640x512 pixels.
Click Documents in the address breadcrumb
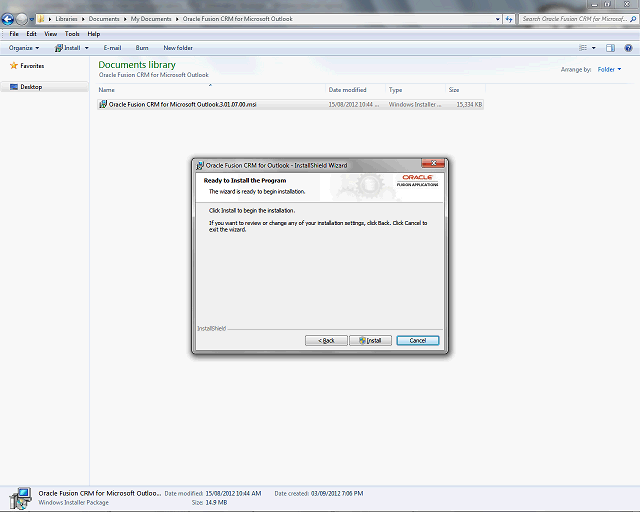click(x=104, y=19)
